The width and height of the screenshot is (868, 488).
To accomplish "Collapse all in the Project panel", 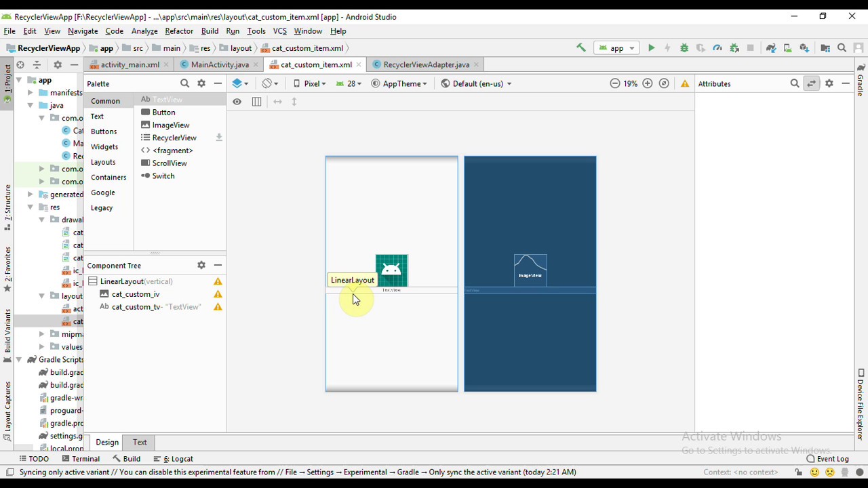I will [x=37, y=64].
